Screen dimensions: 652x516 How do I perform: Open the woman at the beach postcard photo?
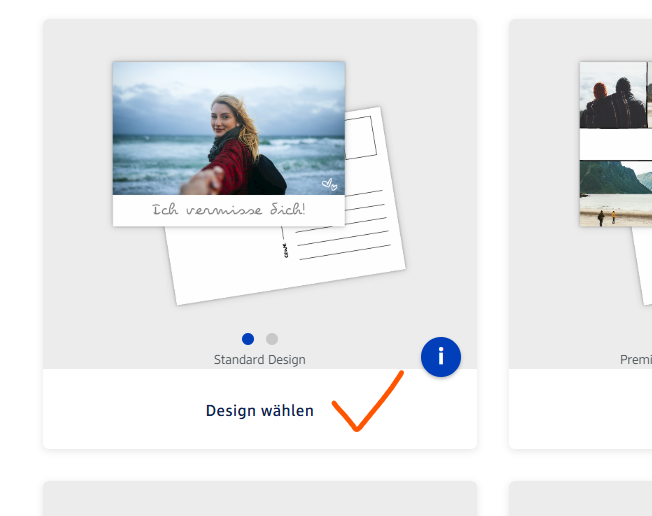coord(228,128)
